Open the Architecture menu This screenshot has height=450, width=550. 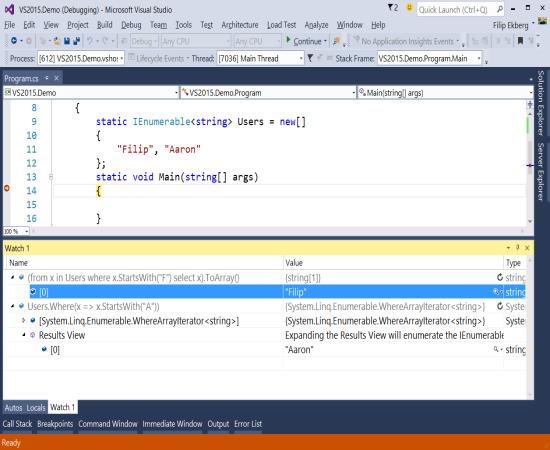(240, 25)
